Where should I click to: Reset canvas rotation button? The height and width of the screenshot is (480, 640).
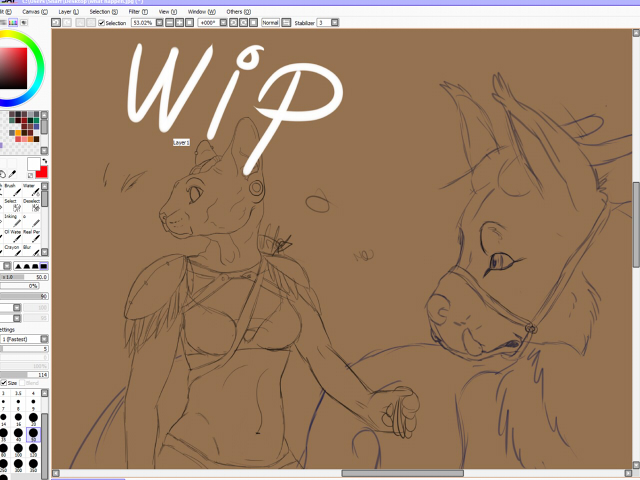[x=253, y=23]
